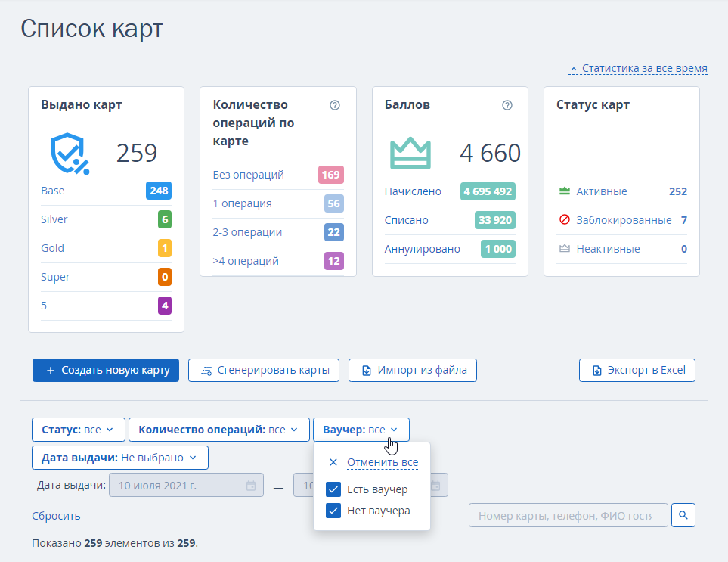728x562 pixels.
Task: Open help icon for Количество операций по карте
Action: 335,105
